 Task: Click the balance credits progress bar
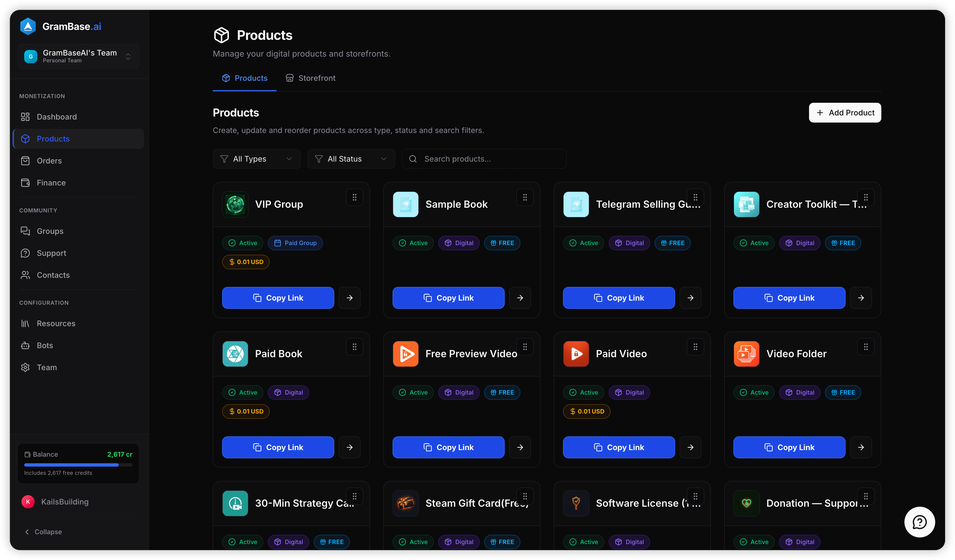coord(78,465)
